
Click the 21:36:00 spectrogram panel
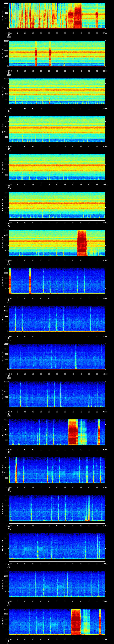pyautogui.click(x=57, y=16)
